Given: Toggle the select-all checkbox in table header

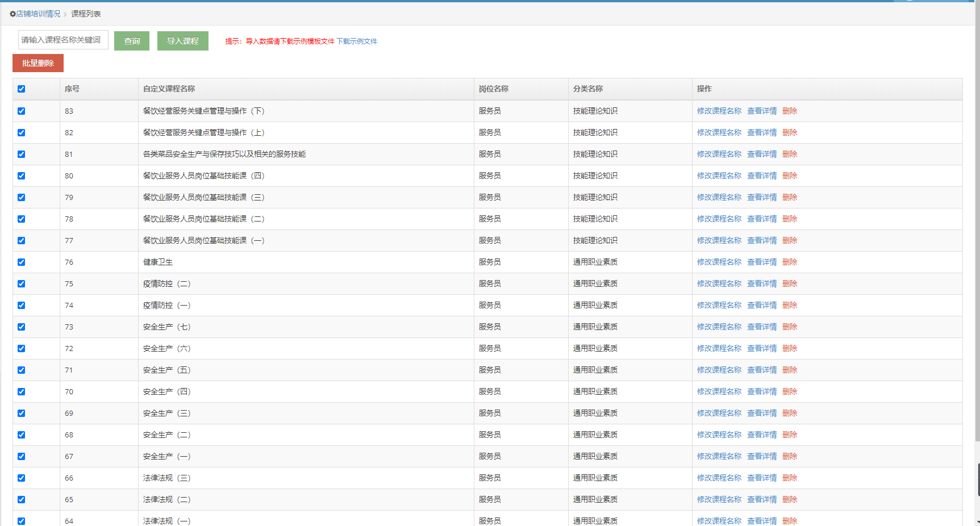Looking at the screenshot, I should (x=22, y=89).
